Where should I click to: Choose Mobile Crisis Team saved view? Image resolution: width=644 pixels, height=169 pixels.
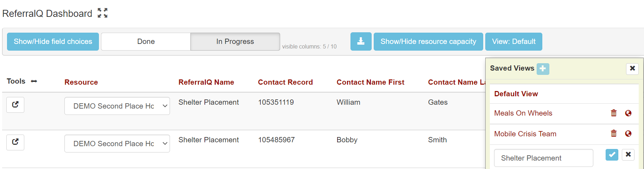[525, 134]
